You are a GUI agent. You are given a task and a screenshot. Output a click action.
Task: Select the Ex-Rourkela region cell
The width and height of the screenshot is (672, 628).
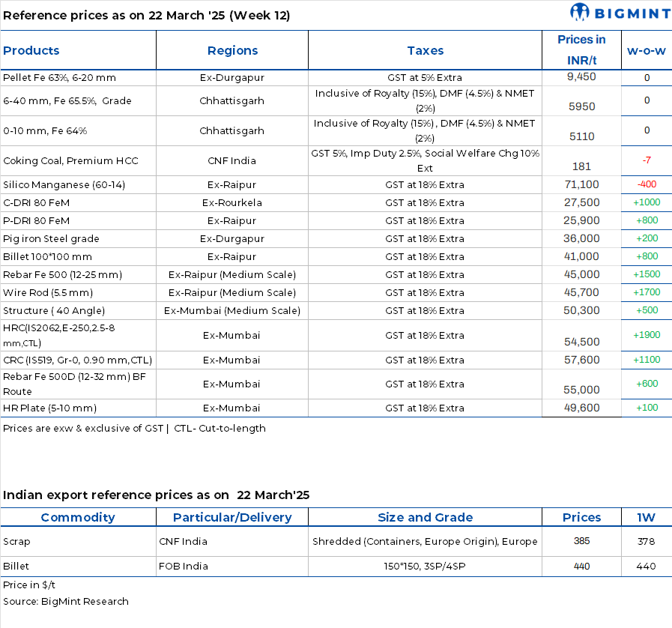(232, 203)
